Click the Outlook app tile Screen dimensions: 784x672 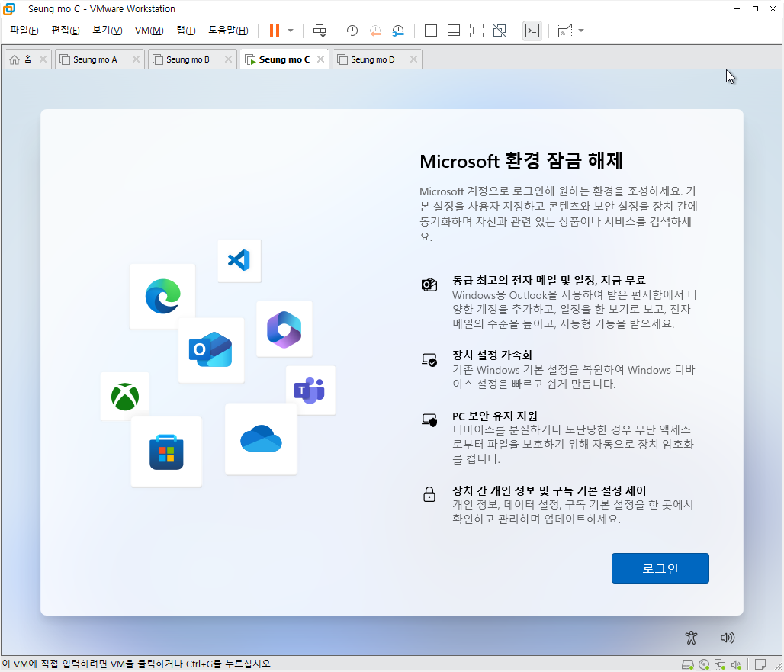(211, 350)
